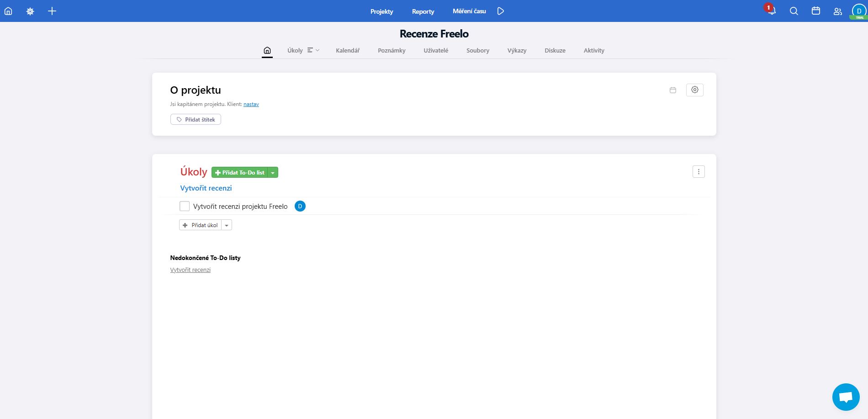Start time tracking with play icon

(501, 11)
